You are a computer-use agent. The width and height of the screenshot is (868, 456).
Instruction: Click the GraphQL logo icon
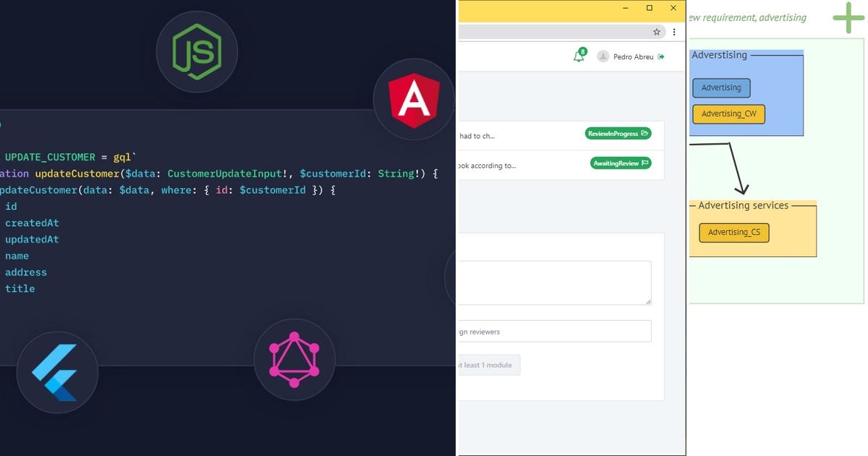(294, 360)
